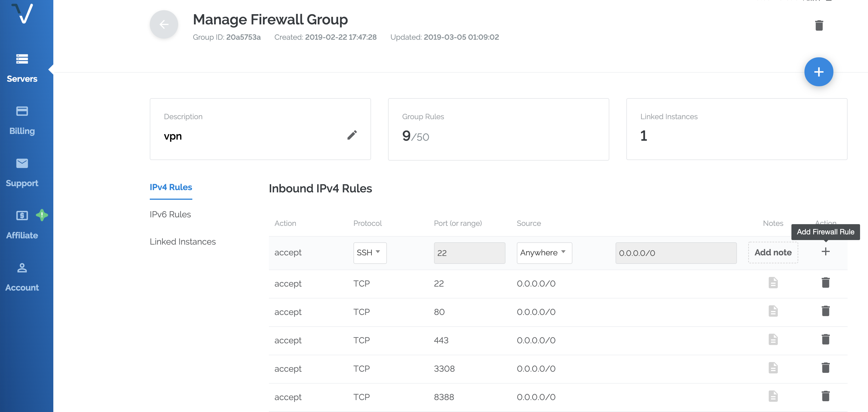Delete the TCP port 443 rule

coord(825,339)
